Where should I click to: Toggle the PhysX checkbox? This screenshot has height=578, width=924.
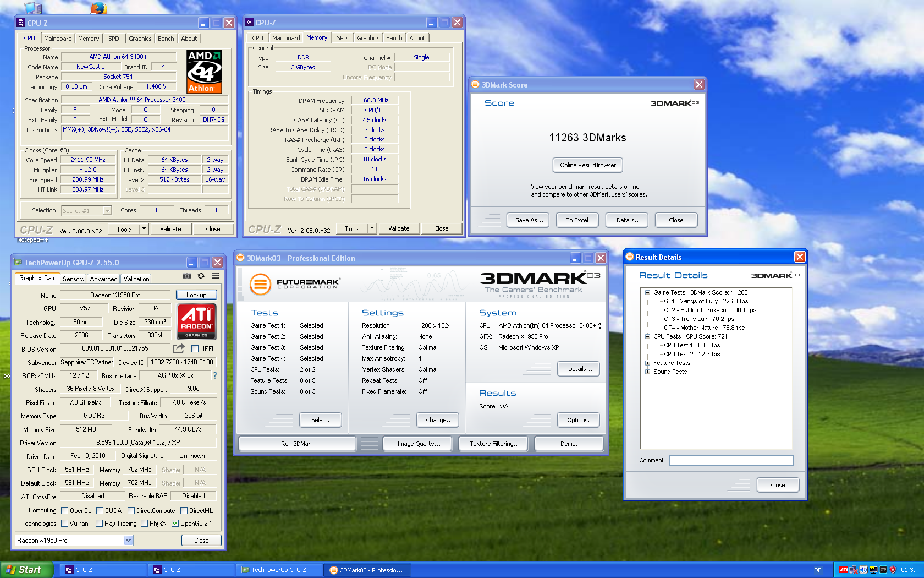point(145,524)
